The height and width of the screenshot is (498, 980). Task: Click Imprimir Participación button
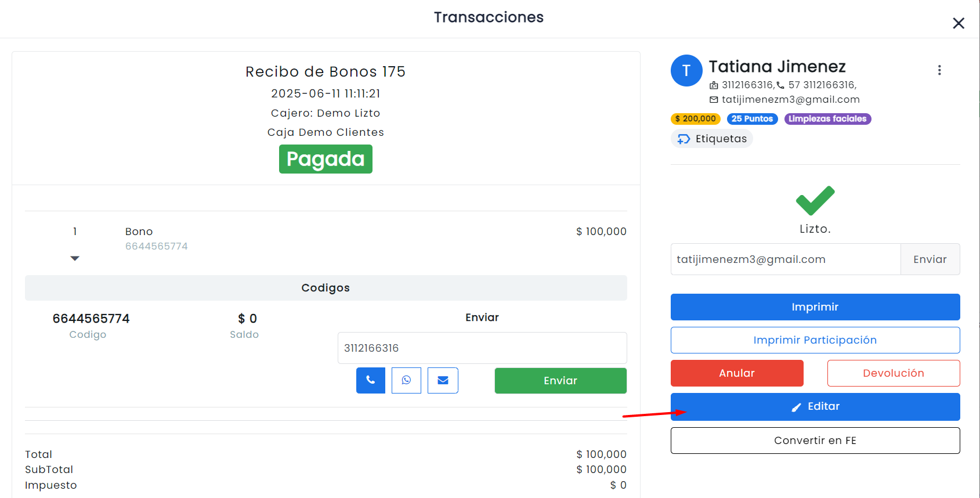pyautogui.click(x=815, y=340)
